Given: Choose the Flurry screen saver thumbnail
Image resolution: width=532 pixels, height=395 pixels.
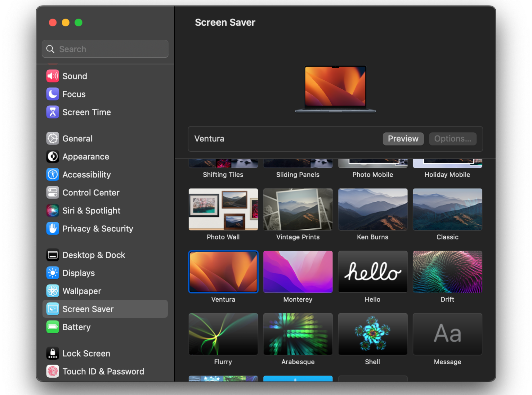Looking at the screenshot, I should [x=223, y=334].
